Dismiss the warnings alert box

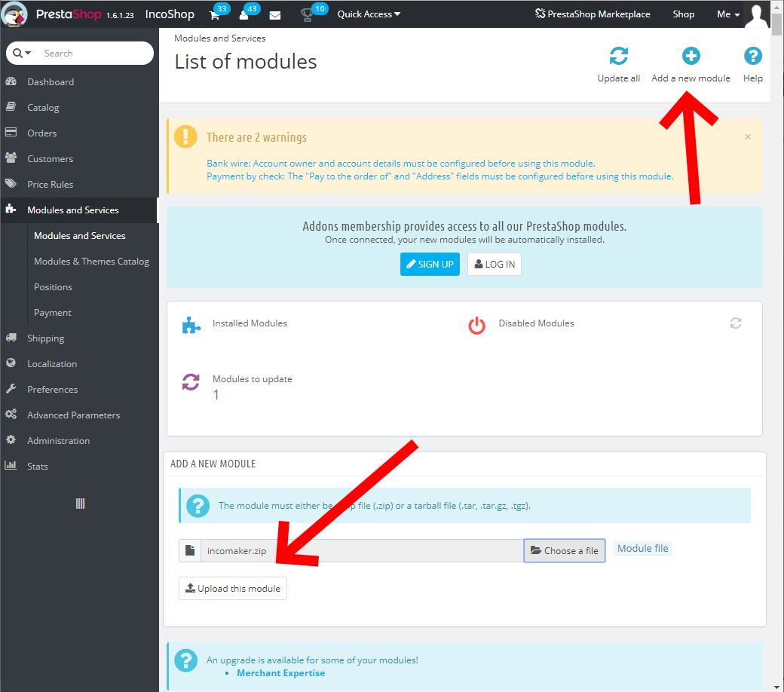pyautogui.click(x=747, y=137)
